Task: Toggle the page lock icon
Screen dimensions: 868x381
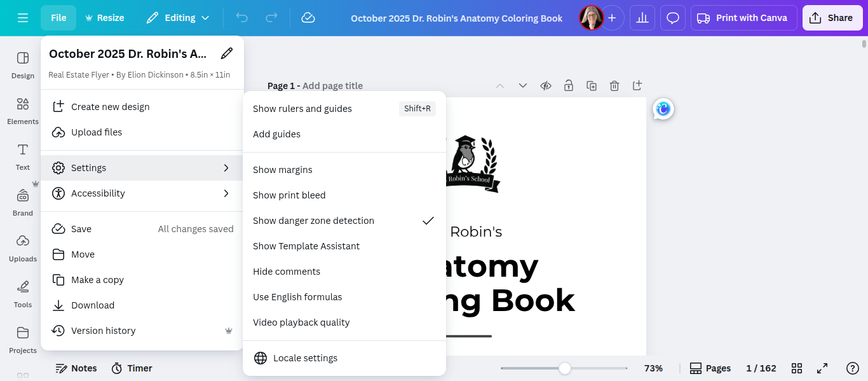Action: point(568,85)
